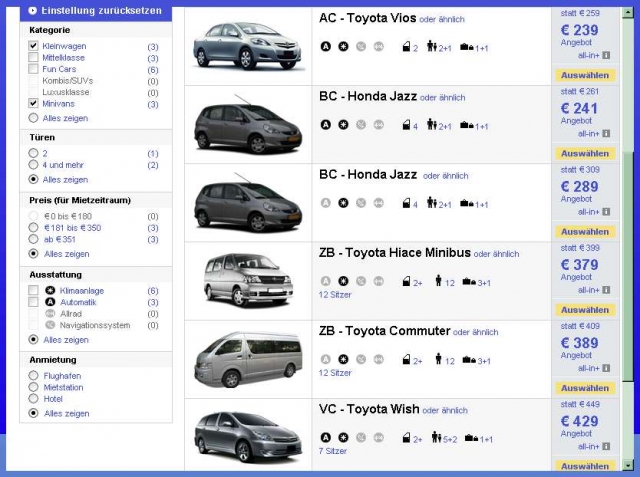Click the passenger icon on Toyota Vios row
Viewport: 640px width, 477px height.
pyautogui.click(x=432, y=46)
